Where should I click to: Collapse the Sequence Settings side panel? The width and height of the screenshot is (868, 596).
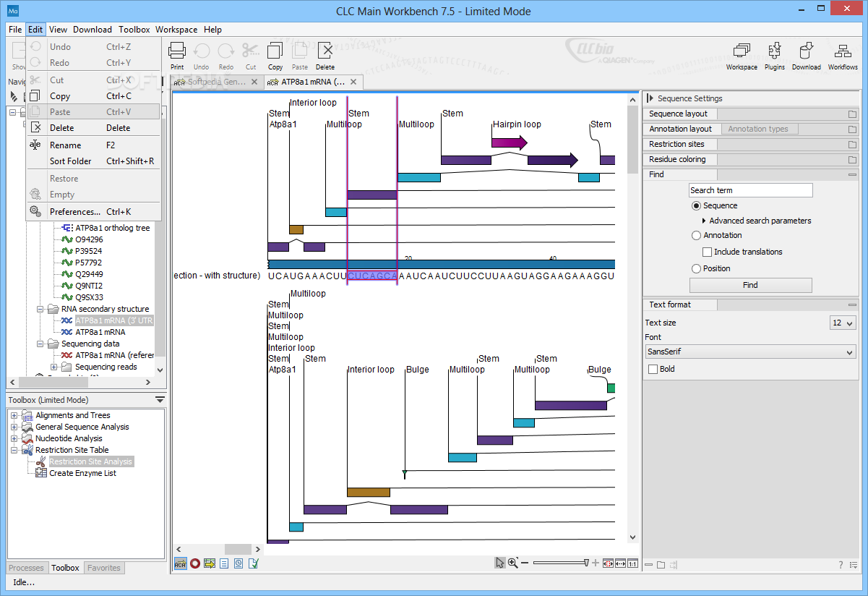650,98
